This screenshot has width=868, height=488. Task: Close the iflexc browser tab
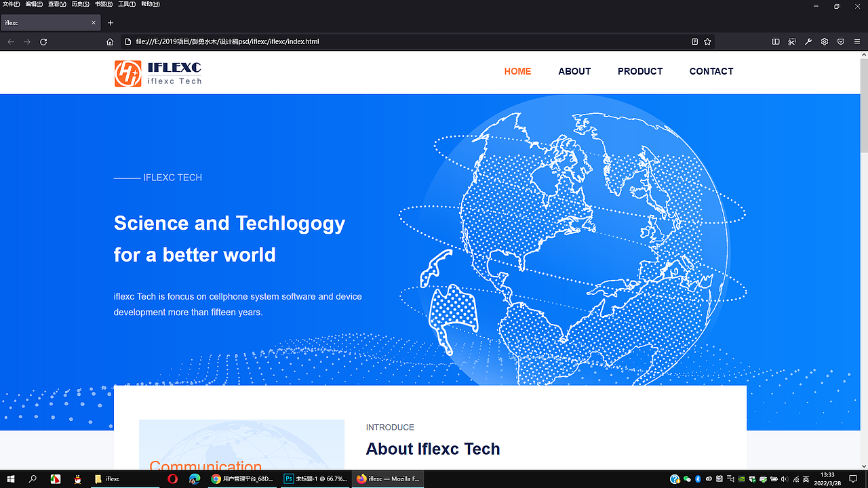point(94,23)
